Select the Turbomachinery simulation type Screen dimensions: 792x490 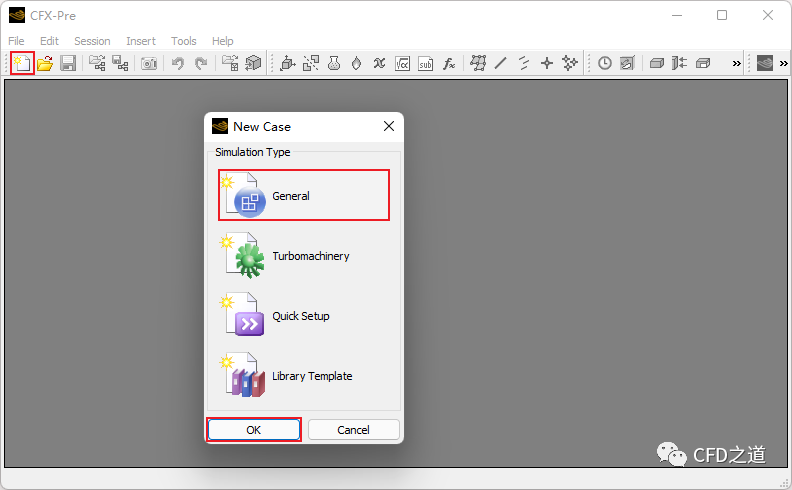coord(304,256)
